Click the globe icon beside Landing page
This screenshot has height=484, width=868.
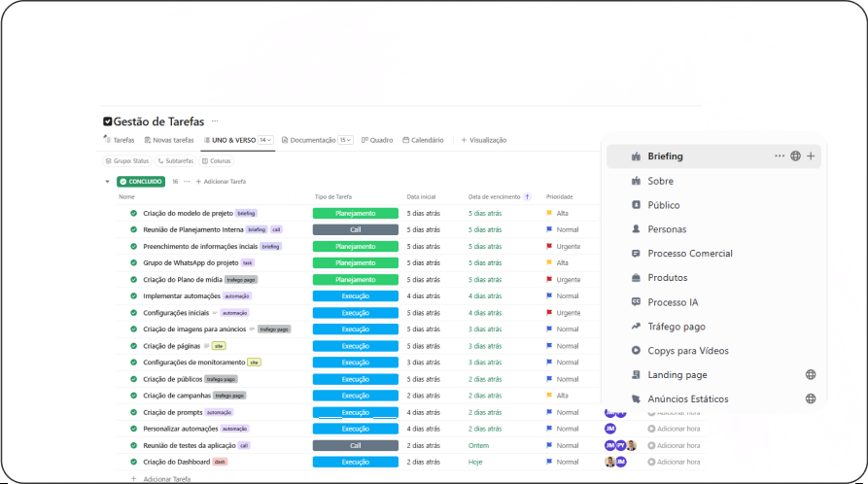pyautogui.click(x=811, y=374)
